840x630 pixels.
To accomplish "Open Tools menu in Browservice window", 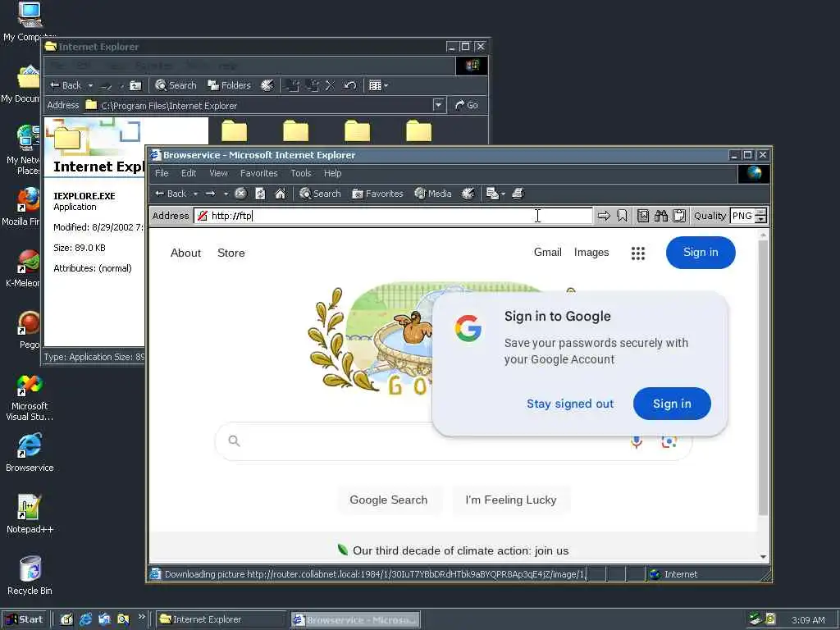I will [x=300, y=174].
